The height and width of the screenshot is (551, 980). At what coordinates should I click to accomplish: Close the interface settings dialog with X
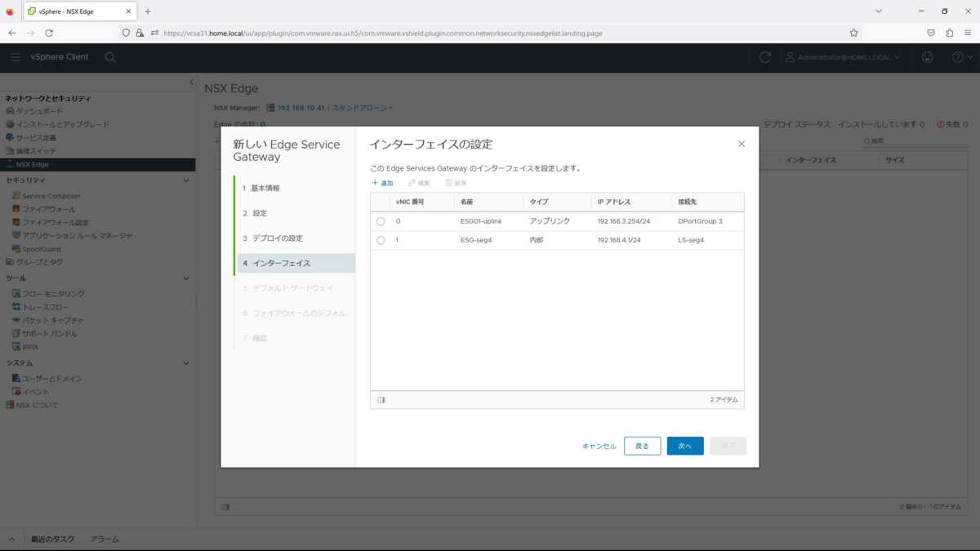pyautogui.click(x=742, y=144)
